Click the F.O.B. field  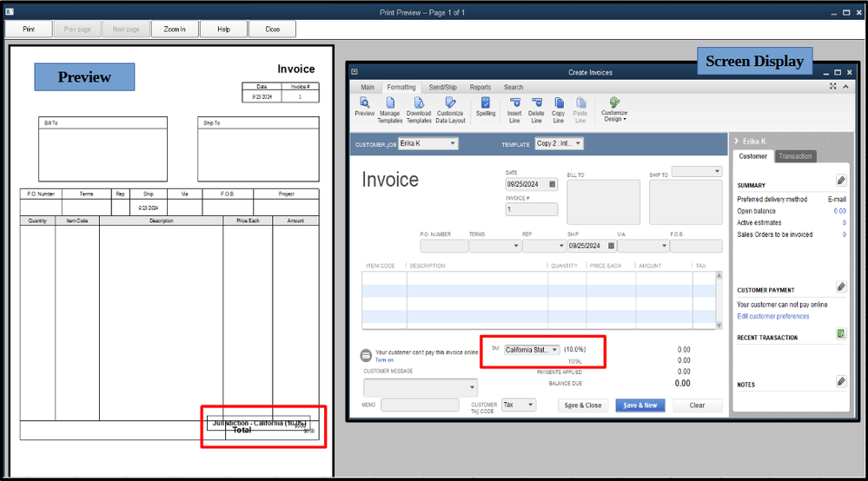696,246
